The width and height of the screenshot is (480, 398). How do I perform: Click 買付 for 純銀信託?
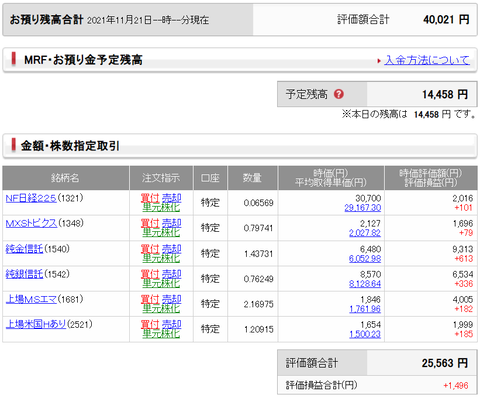pyautogui.click(x=150, y=274)
